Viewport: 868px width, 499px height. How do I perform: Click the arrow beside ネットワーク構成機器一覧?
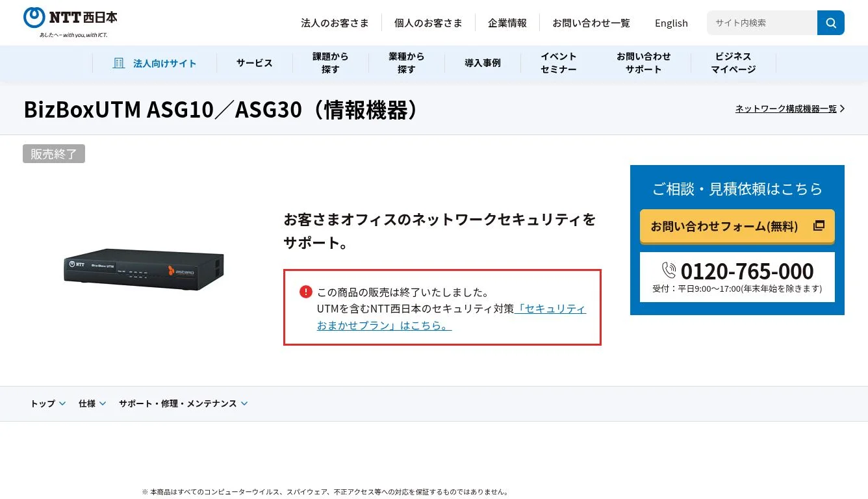(842, 109)
